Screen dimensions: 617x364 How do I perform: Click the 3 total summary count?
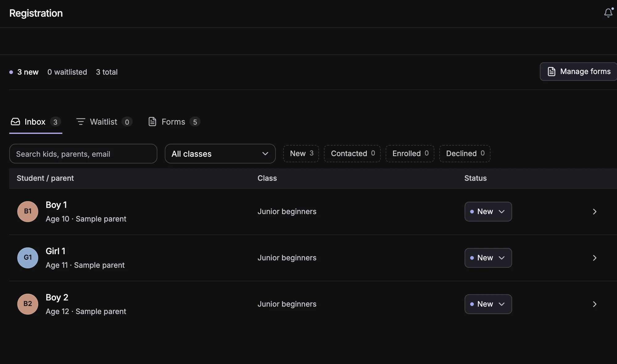point(107,72)
